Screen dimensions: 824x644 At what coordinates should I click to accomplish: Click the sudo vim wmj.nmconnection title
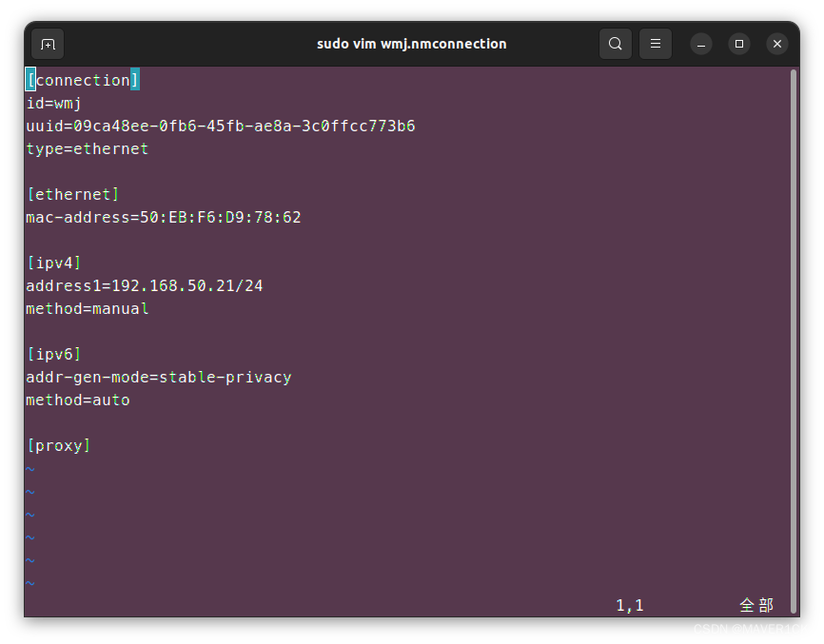[411, 44]
